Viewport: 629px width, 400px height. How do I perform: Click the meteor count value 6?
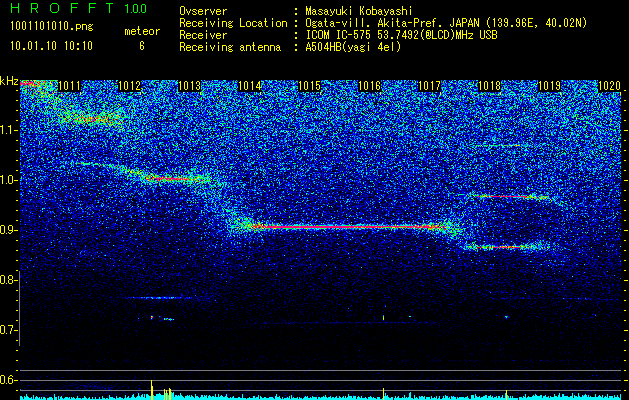click(142, 46)
